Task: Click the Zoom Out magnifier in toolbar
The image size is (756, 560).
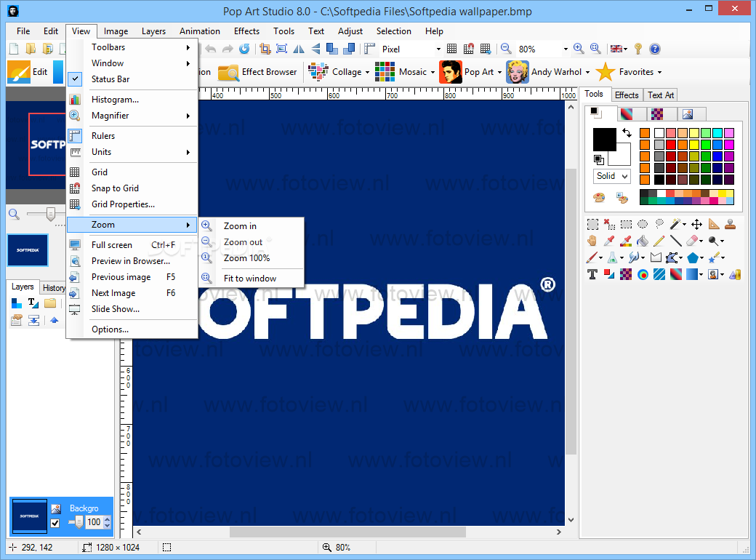Action: coord(506,48)
